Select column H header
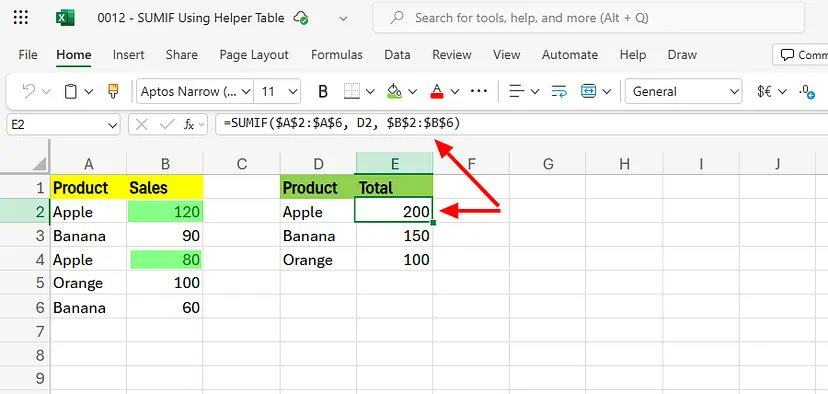This screenshot has width=828, height=394. [x=624, y=164]
